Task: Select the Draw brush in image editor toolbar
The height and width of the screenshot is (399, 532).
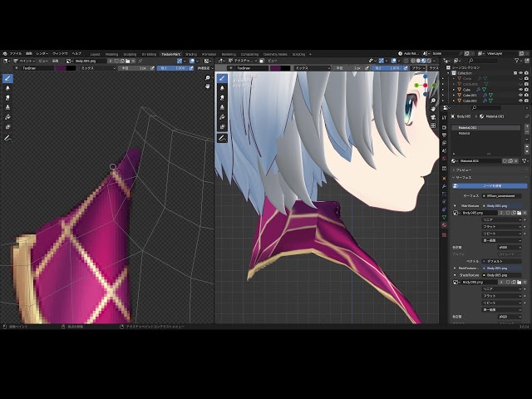Action: point(7,78)
